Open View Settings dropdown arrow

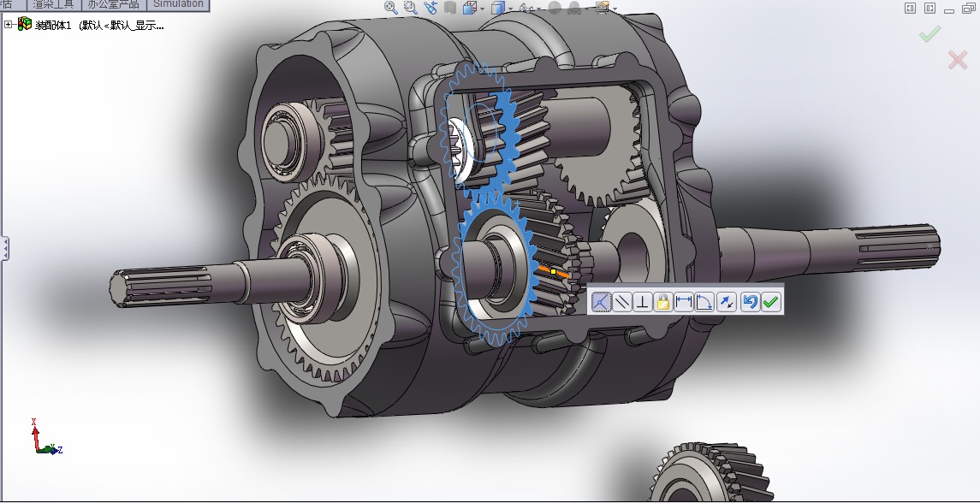point(615,9)
